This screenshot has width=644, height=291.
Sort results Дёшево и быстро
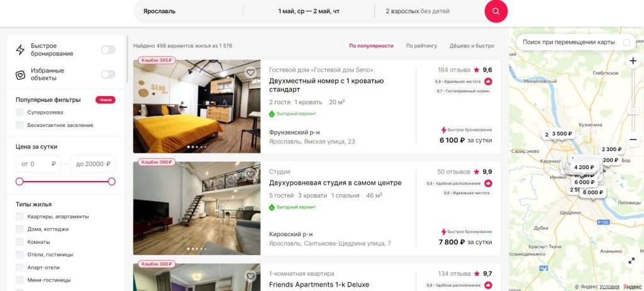472,46
